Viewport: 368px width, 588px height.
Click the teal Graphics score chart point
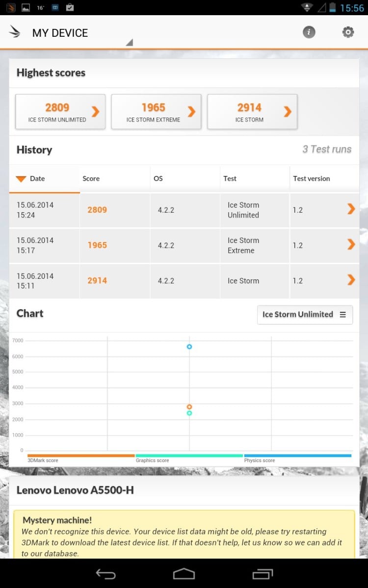[189, 413]
